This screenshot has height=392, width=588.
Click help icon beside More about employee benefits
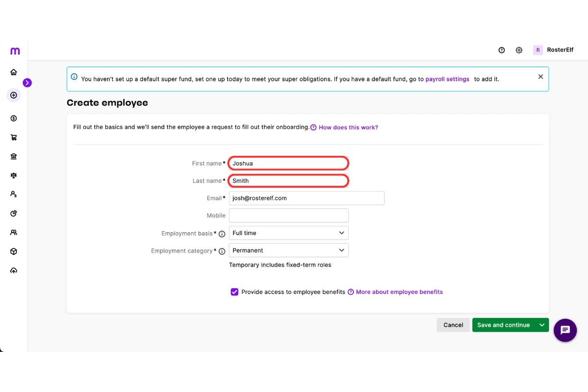[351, 292]
